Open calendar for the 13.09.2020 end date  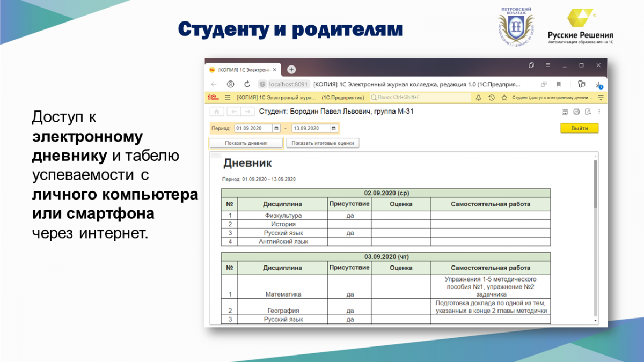[334, 128]
